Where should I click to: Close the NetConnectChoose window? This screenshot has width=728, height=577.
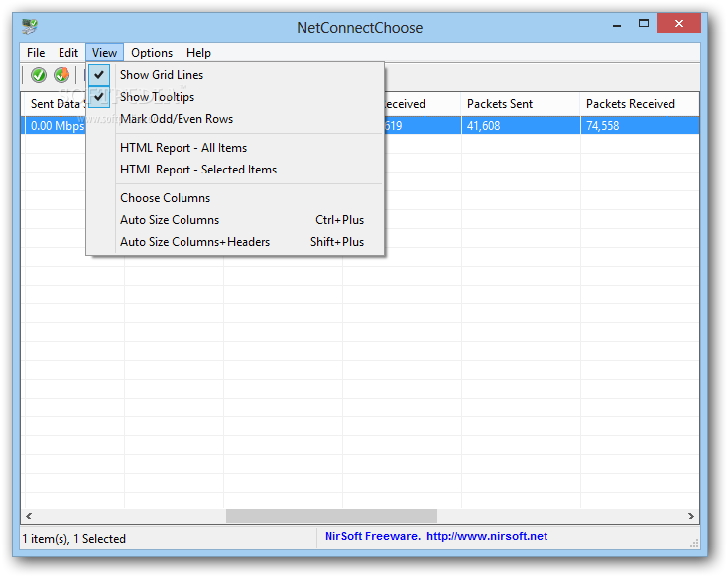click(678, 23)
